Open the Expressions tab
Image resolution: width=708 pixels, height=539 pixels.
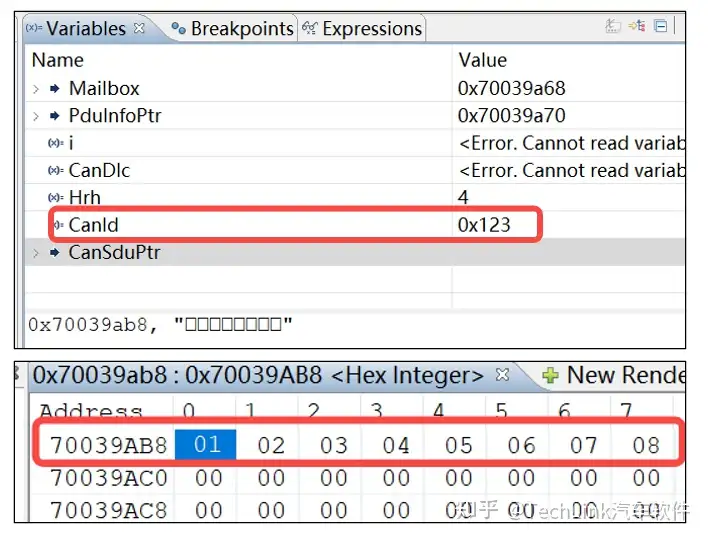tap(372, 29)
